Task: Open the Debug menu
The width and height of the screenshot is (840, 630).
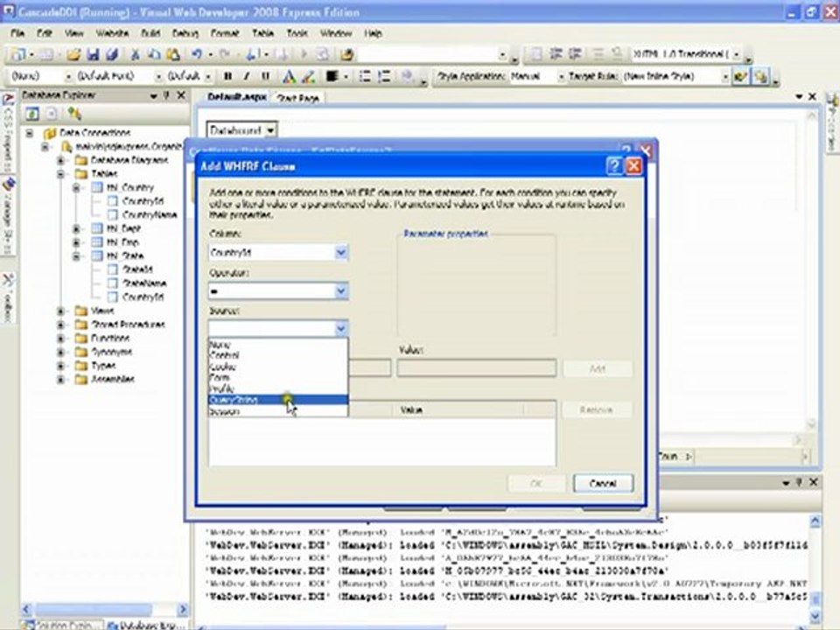Action: [x=185, y=33]
